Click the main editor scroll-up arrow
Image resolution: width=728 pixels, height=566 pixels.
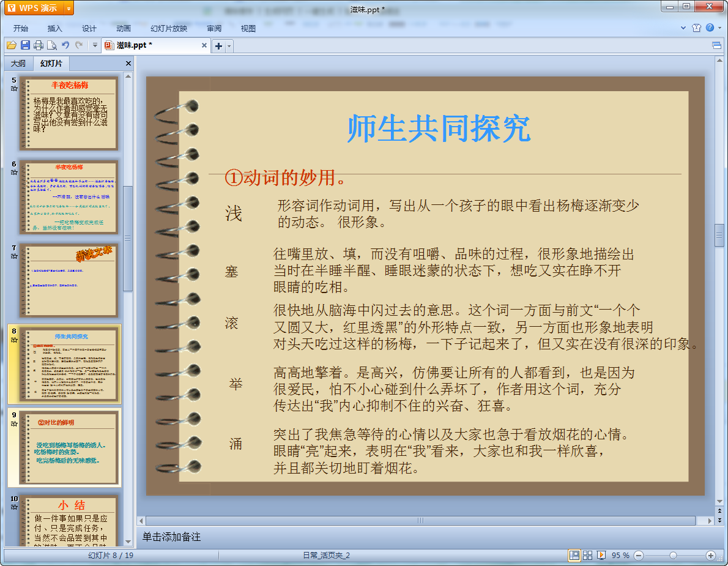719,61
